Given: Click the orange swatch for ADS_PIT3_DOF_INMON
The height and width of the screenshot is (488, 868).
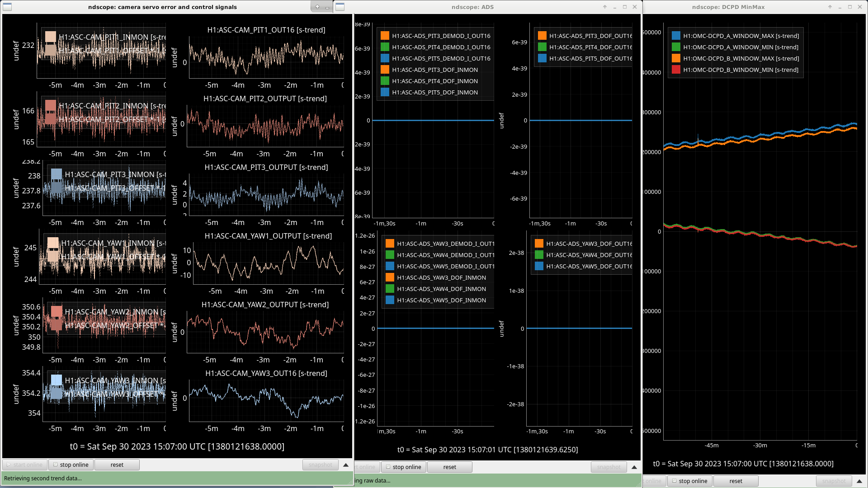Looking at the screenshot, I should pyautogui.click(x=385, y=70).
